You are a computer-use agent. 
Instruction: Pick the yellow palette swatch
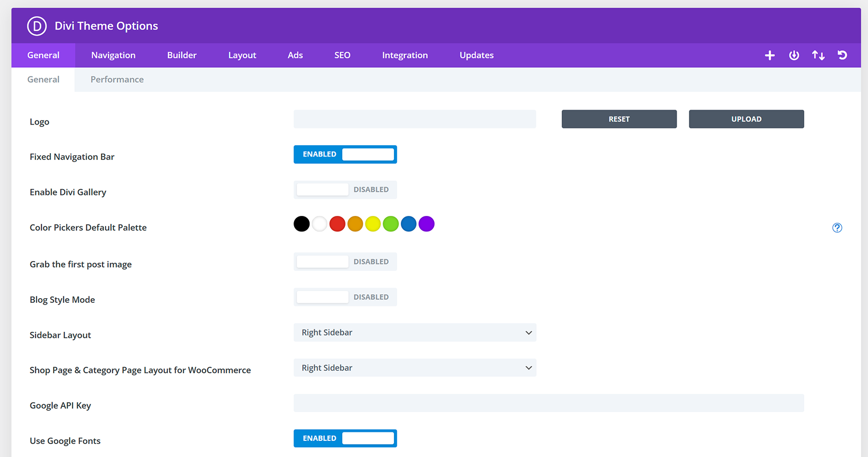tap(373, 224)
